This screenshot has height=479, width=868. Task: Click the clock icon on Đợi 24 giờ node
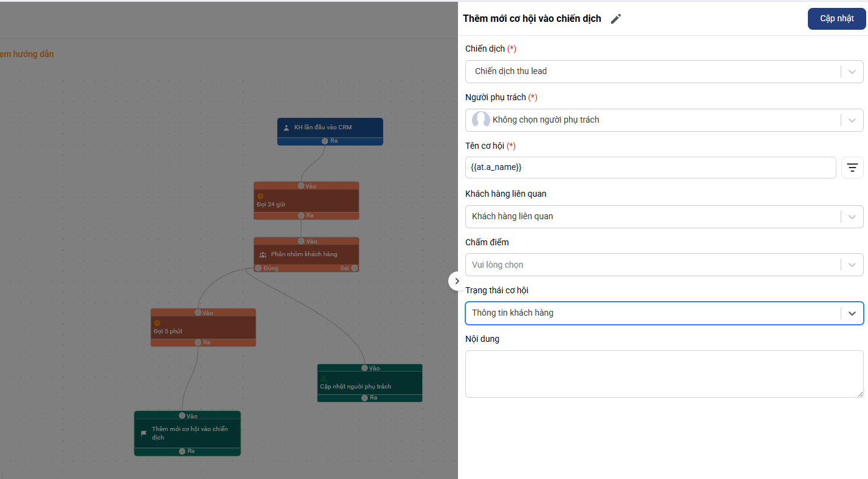tap(261, 196)
